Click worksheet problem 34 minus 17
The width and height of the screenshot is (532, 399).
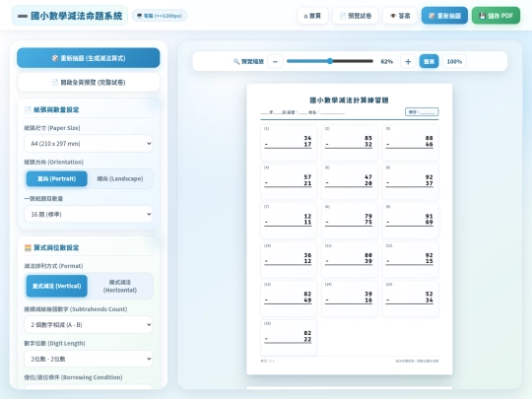coord(289,143)
